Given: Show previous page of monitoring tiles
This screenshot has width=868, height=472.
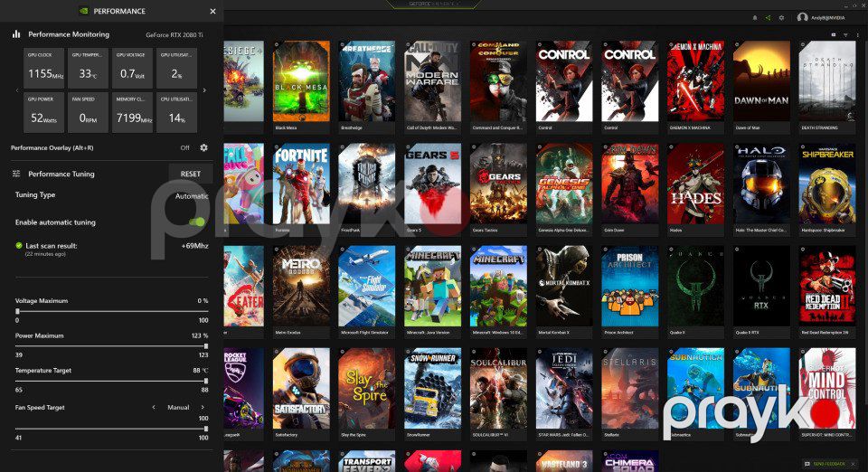Looking at the screenshot, I should (x=17, y=90).
